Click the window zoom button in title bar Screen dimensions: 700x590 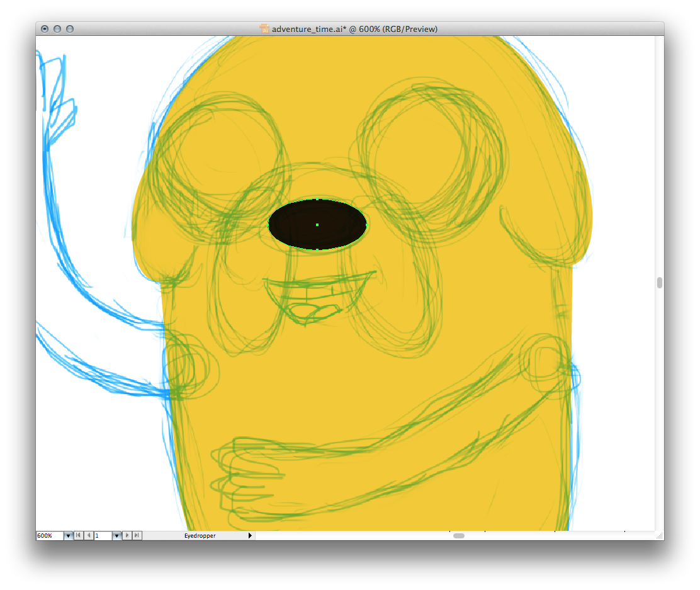[70, 29]
